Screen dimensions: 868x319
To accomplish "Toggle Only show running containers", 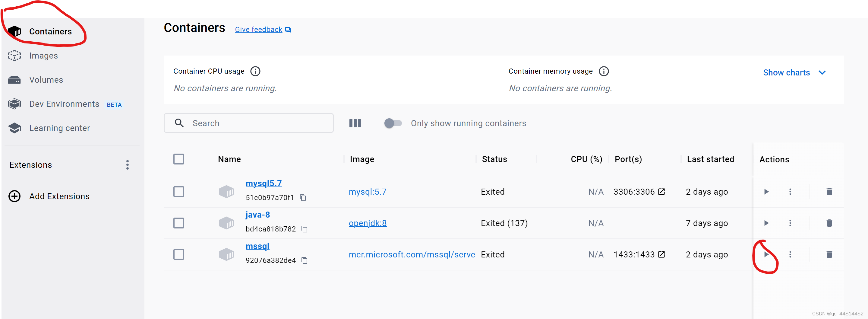I will point(393,123).
